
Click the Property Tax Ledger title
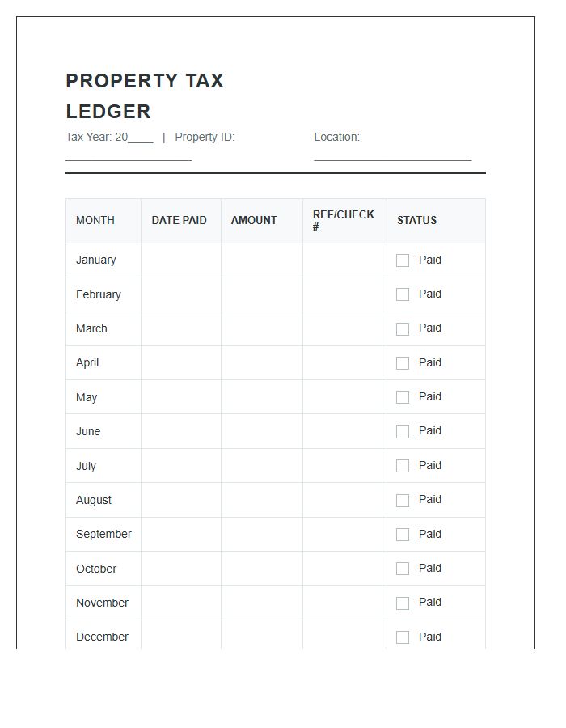[145, 96]
